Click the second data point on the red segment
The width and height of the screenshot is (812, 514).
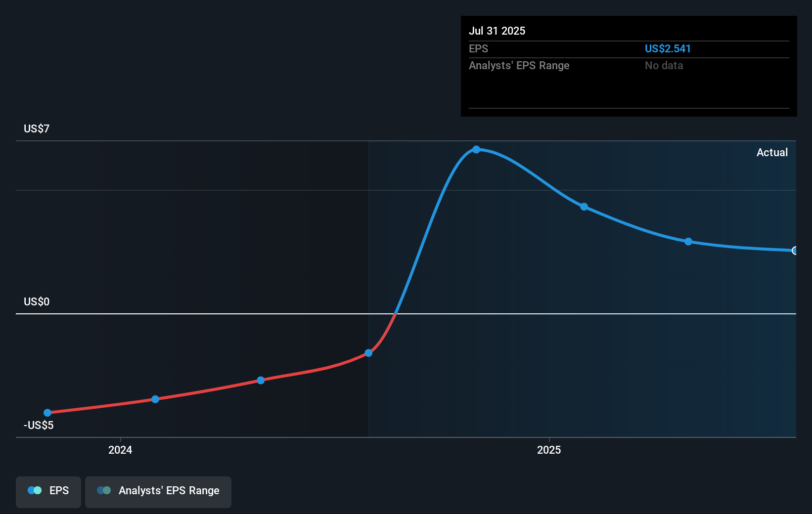click(x=155, y=398)
